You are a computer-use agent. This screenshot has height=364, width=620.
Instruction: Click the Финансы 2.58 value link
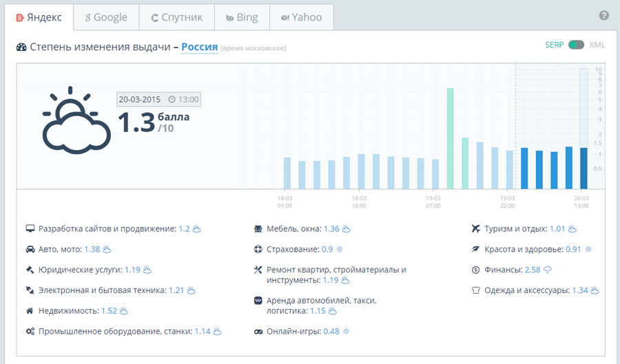[x=533, y=270]
